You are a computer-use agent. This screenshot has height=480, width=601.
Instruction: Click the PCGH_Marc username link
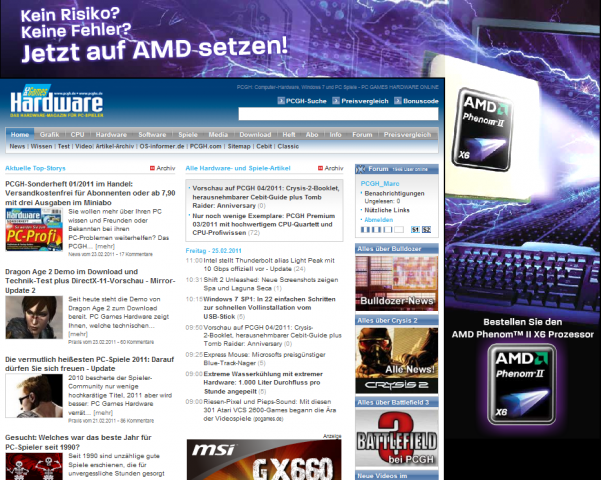(380, 184)
